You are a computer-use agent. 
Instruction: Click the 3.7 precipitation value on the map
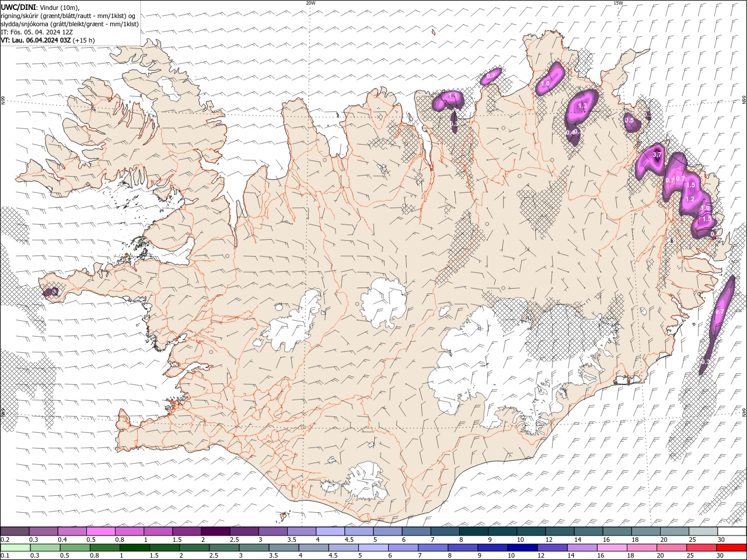[657, 155]
